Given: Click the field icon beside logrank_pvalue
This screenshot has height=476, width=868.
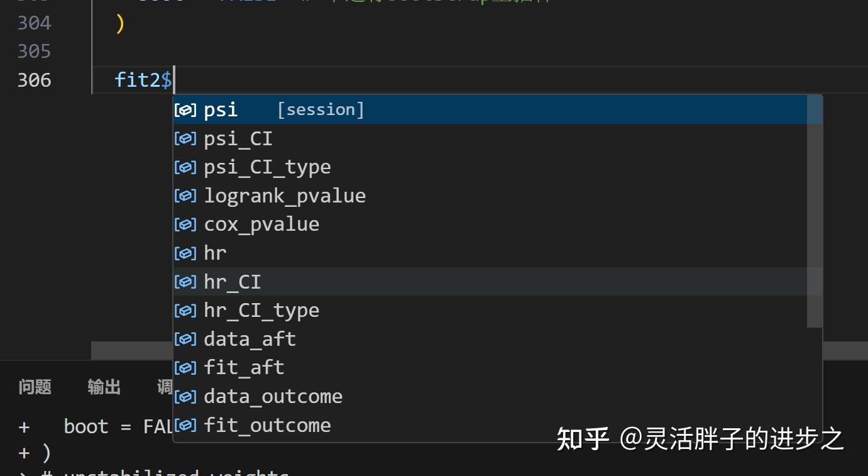Looking at the screenshot, I should (x=184, y=195).
